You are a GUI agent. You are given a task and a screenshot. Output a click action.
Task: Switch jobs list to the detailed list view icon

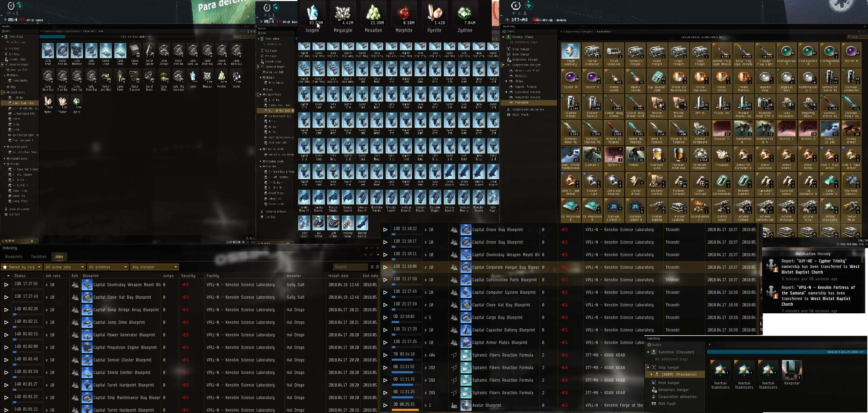tap(377, 267)
